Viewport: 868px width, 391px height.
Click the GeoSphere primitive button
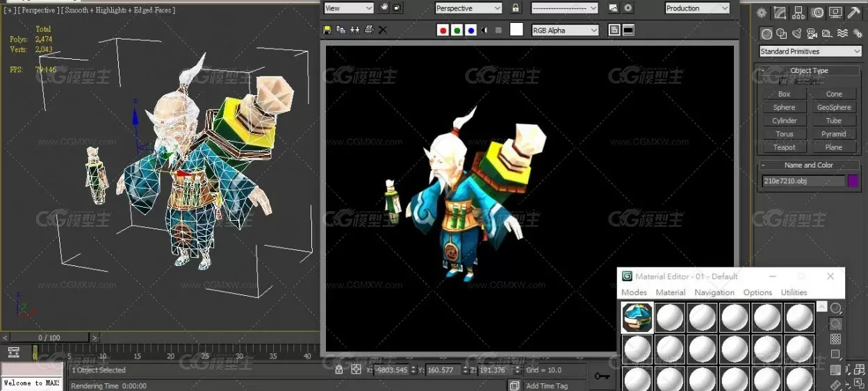pyautogui.click(x=834, y=107)
